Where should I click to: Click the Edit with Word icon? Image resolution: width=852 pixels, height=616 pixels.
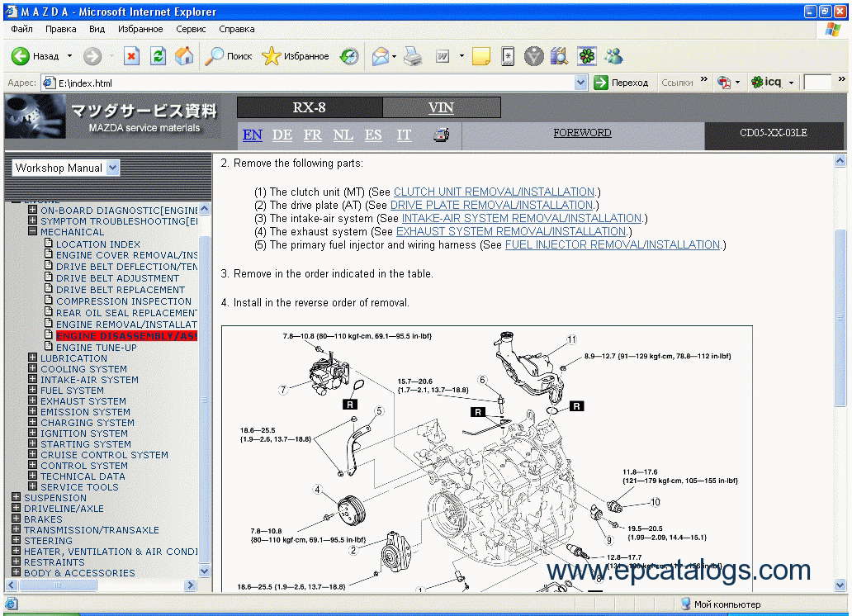443,56
